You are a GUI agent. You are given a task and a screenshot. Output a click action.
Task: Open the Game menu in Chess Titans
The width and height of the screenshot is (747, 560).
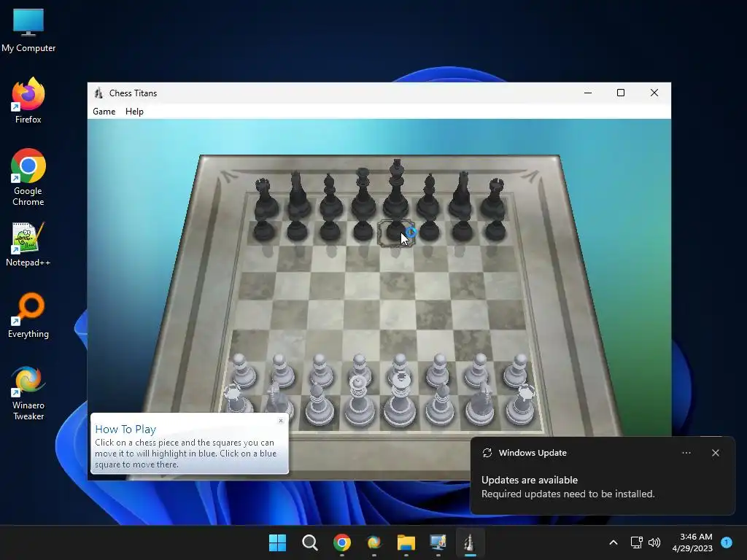tap(104, 112)
